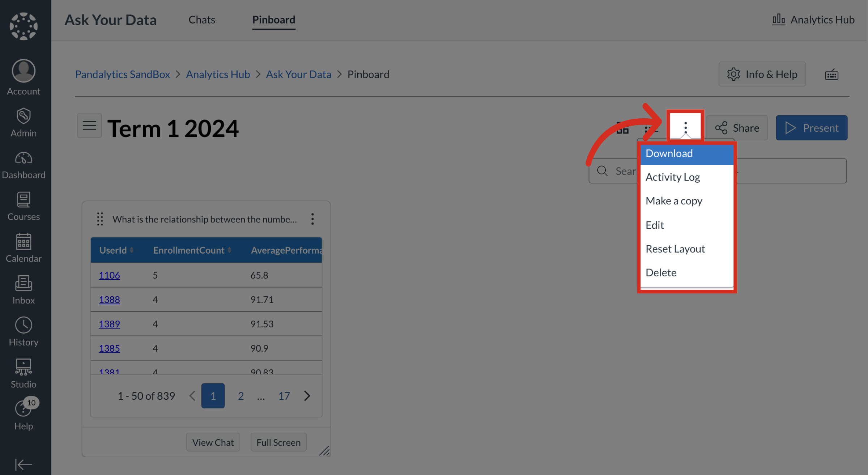Open the Account profile avatar
Viewport: 868px width, 475px height.
[x=24, y=71]
